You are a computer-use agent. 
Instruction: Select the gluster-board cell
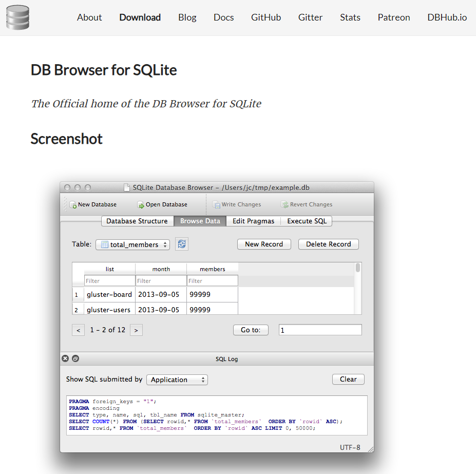109,294
